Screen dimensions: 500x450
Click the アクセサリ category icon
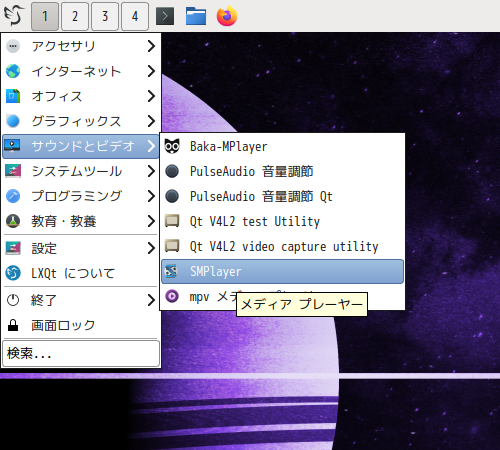click(13, 46)
